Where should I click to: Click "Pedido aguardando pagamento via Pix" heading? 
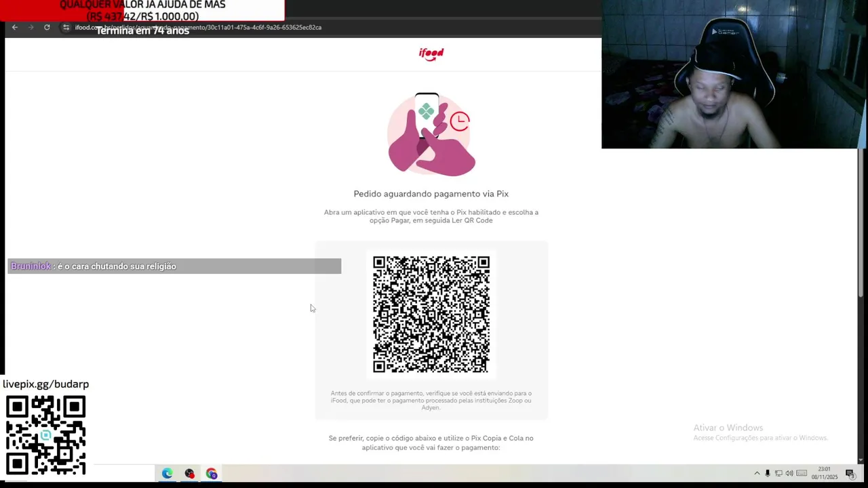(x=431, y=194)
